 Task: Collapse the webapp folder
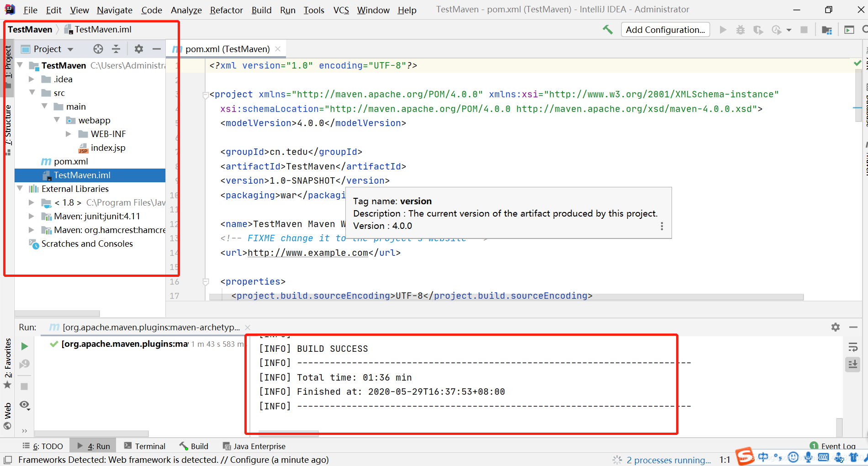point(57,120)
